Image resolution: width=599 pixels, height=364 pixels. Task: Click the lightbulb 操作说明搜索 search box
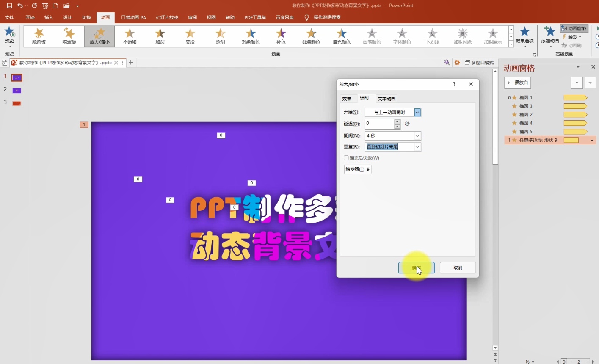click(323, 17)
